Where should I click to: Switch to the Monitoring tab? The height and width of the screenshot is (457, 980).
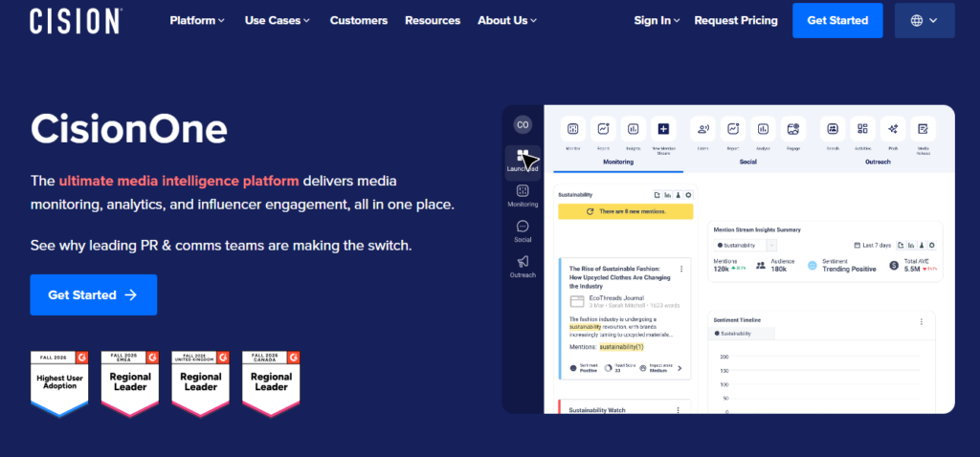click(617, 162)
